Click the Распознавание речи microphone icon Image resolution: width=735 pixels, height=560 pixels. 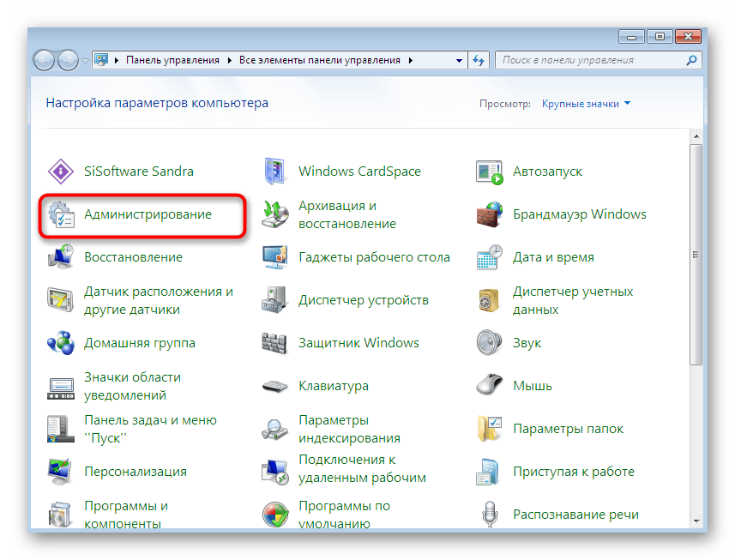pos(490,514)
